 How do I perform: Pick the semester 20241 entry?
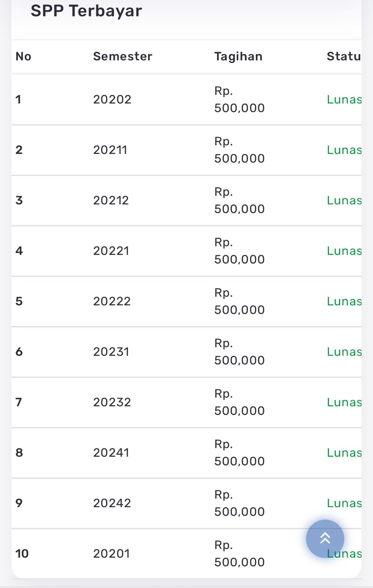coord(111,452)
